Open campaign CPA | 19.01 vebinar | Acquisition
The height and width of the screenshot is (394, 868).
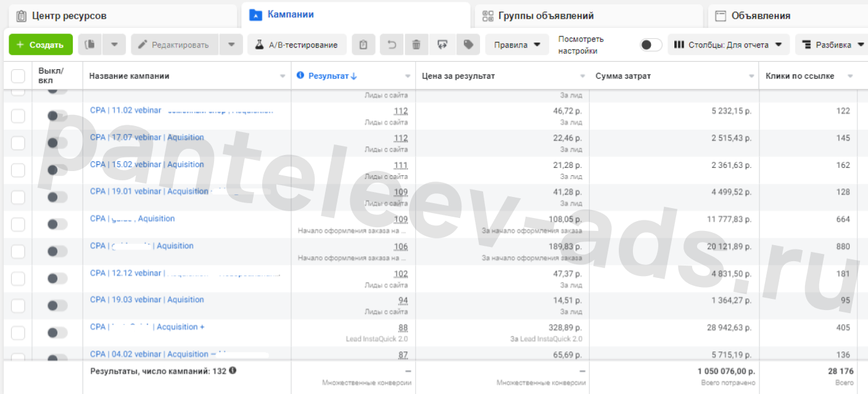pyautogui.click(x=149, y=191)
